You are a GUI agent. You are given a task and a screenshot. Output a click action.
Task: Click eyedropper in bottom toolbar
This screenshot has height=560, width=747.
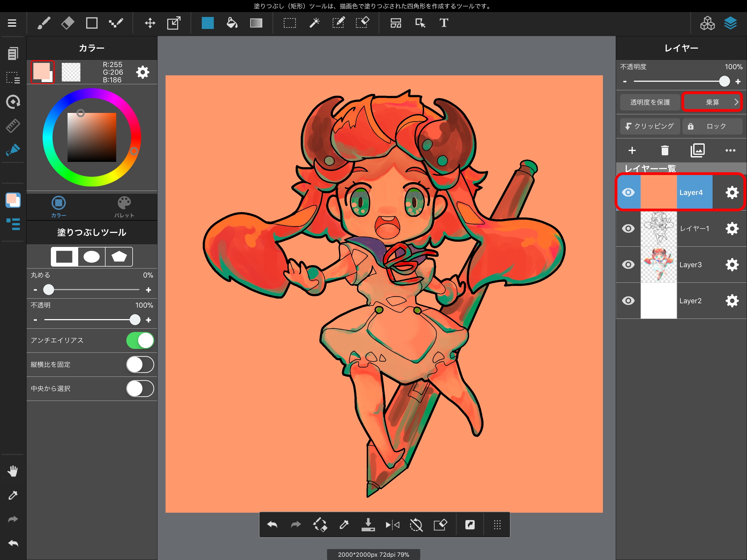point(344,524)
